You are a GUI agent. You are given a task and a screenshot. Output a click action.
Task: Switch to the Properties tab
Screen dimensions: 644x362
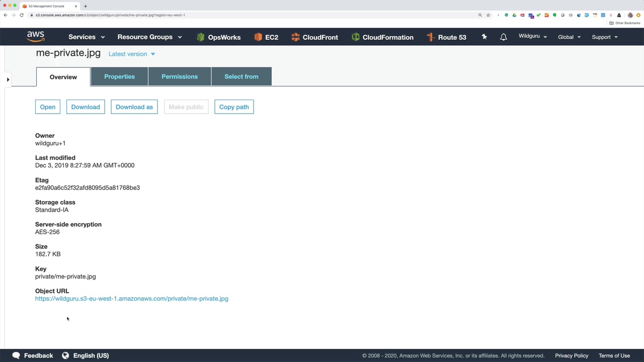pos(119,76)
